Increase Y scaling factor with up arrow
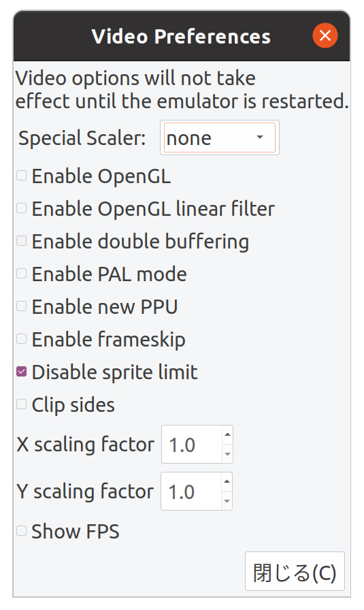 (x=227, y=481)
